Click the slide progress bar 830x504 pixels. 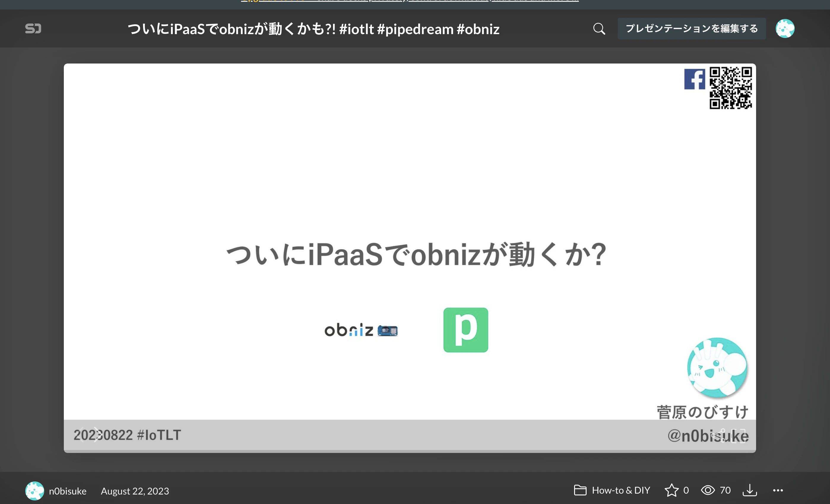tap(410, 451)
